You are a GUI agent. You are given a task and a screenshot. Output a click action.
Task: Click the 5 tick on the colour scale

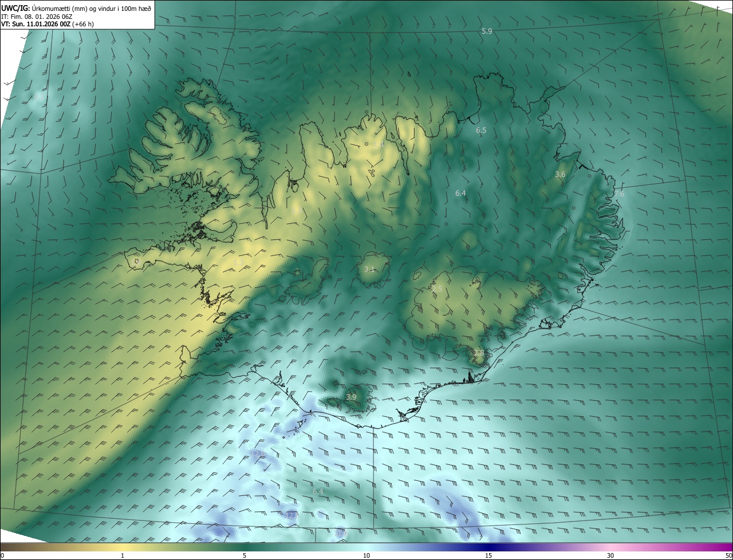245,555
